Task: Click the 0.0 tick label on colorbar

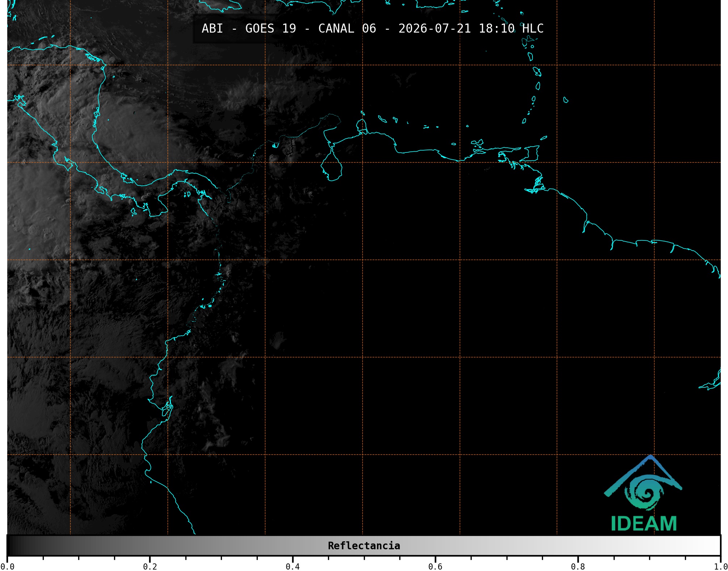Action: (x=8, y=567)
